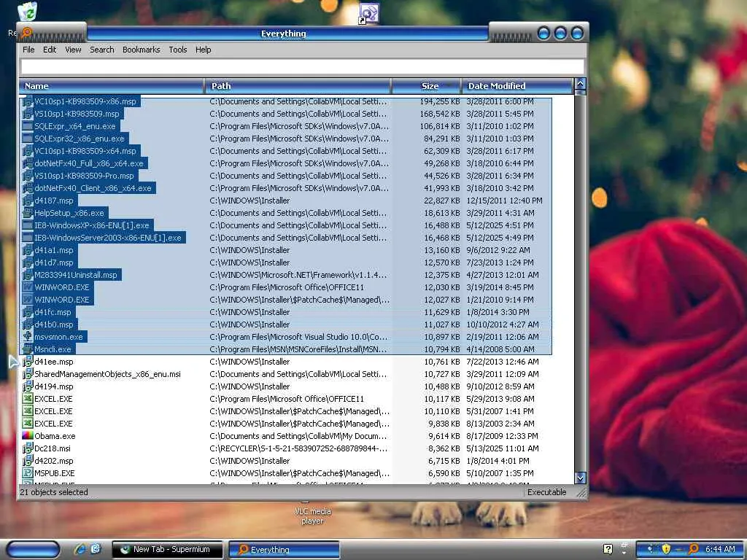The image size is (747, 560).
Task: Select the file IE8-WindowsServer2003-x86-ENU[1].exe
Action: (x=108, y=238)
